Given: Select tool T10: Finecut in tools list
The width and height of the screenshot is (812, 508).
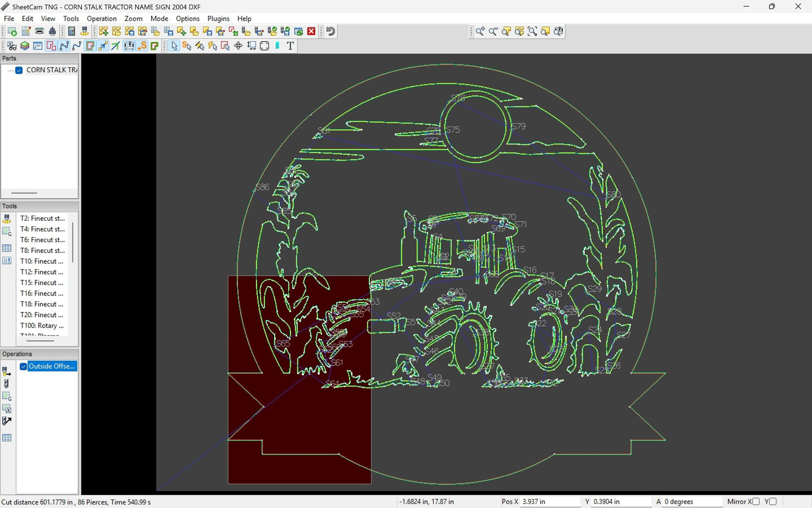Looking at the screenshot, I should 42,261.
